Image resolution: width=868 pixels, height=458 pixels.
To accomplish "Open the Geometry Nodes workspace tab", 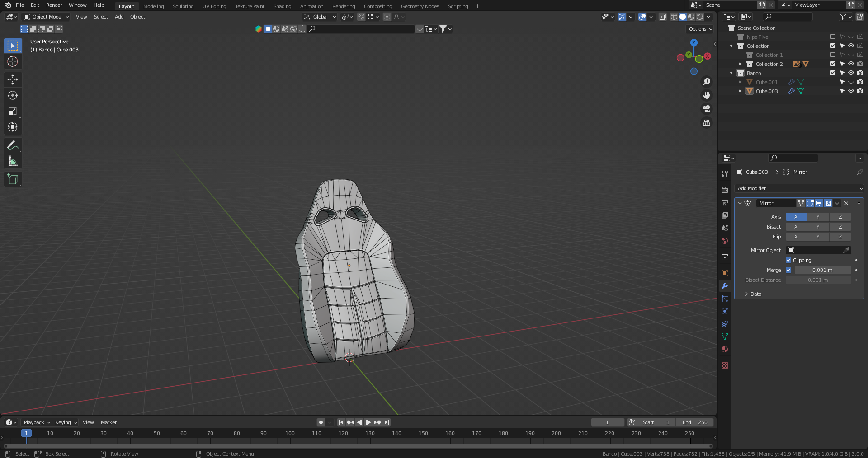I will [420, 6].
